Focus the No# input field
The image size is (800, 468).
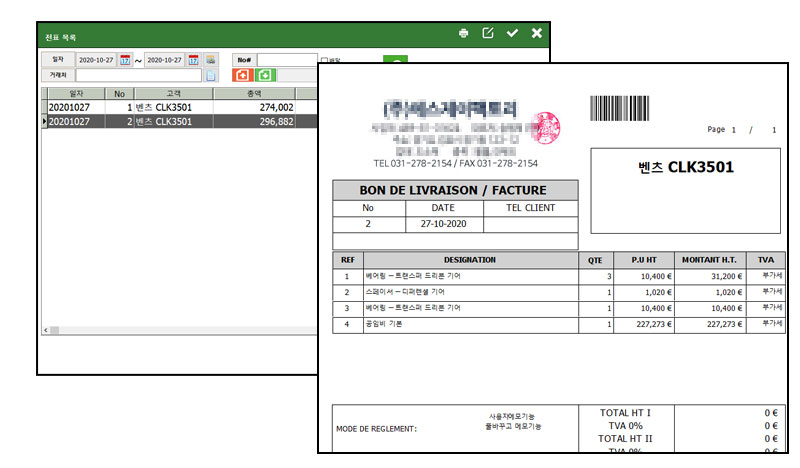point(287,60)
